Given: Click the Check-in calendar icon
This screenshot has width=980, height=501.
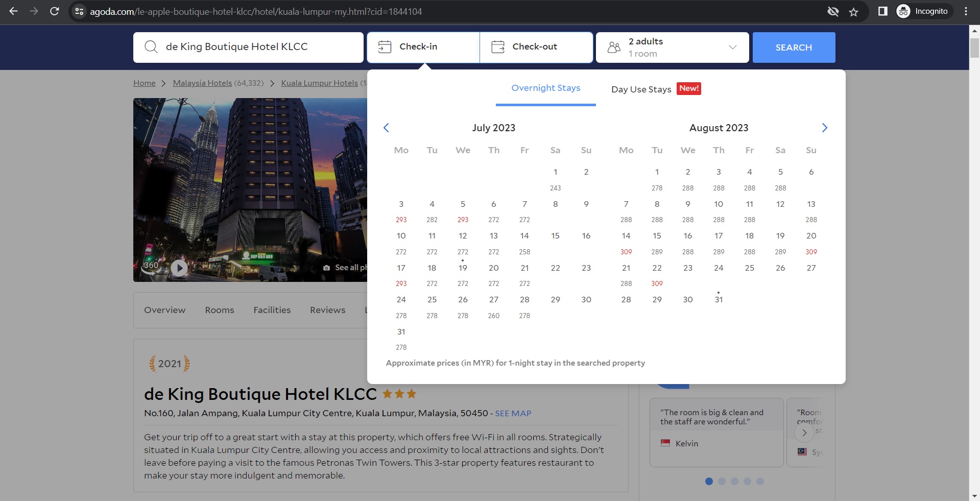Looking at the screenshot, I should 385,47.
